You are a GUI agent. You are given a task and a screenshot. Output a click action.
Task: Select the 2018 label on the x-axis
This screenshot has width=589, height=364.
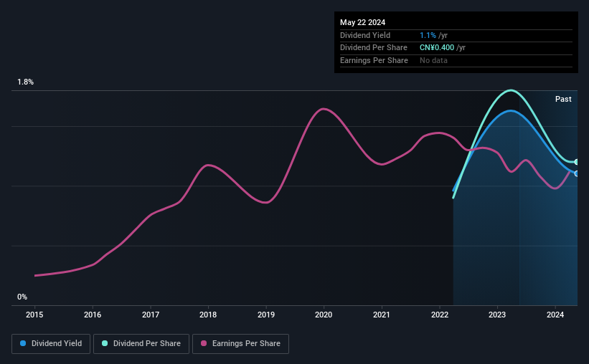click(208, 315)
